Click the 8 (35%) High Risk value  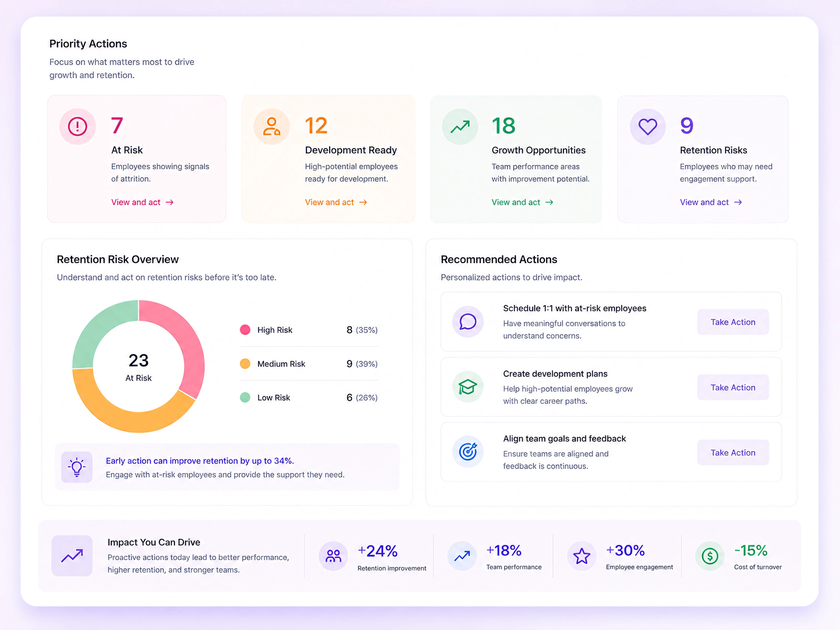coord(362,330)
